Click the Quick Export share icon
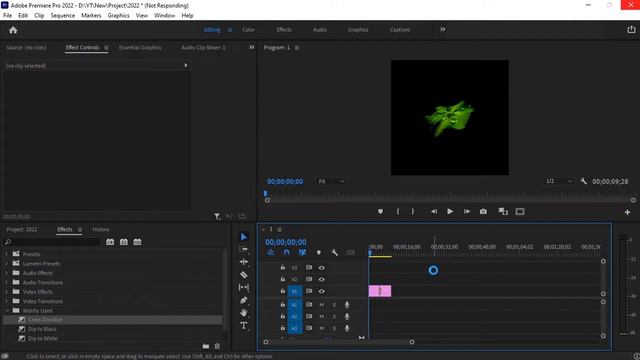The image size is (640, 360). tap(631, 30)
